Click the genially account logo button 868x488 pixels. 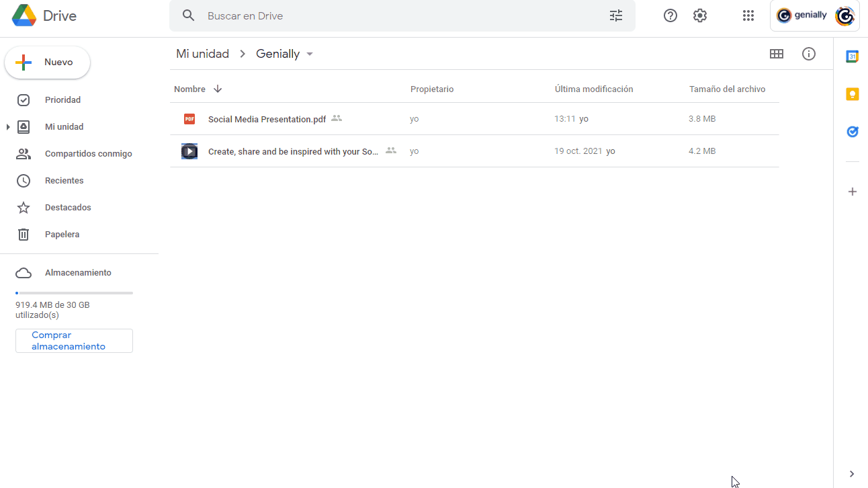coord(801,15)
